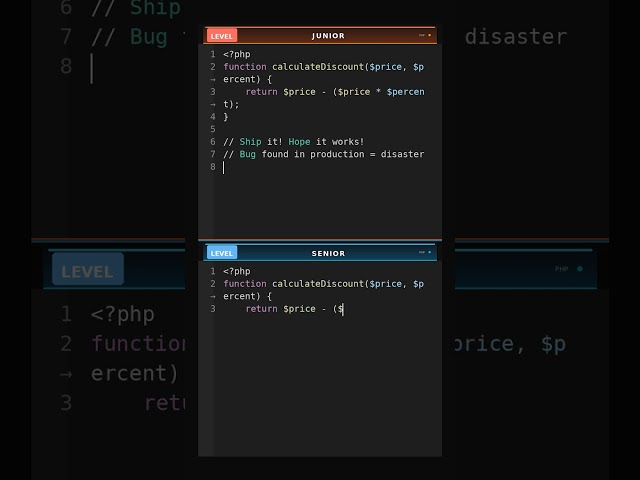Click the wrap arrow under line 2 in Senior editor
Image resolution: width=640 pixels, height=480 pixels.
[212, 297]
